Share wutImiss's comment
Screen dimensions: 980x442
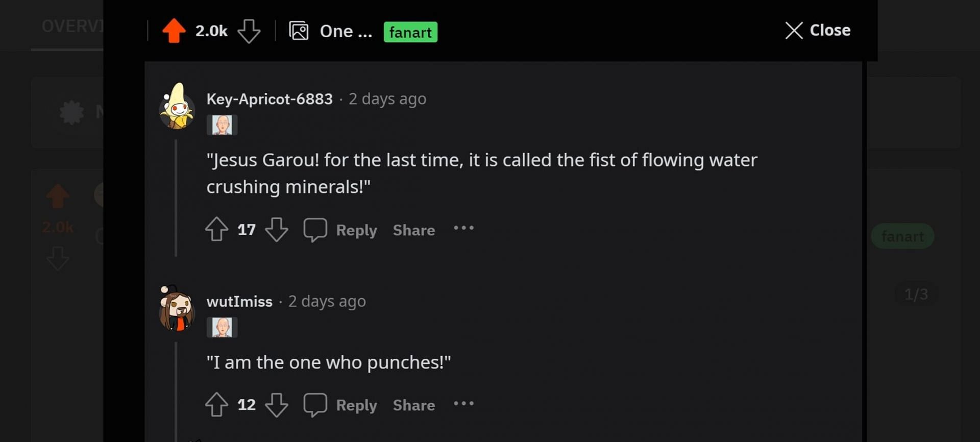point(414,405)
